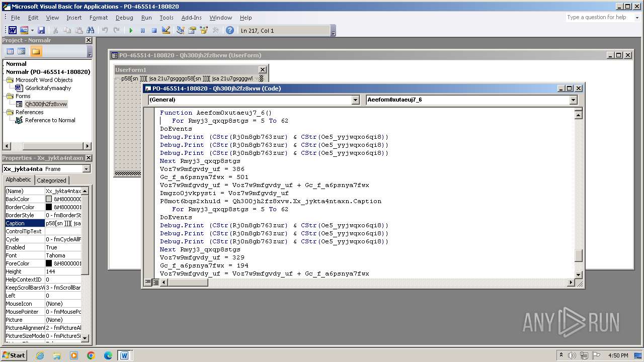Click the (Name) property value field
The image size is (644, 362).
click(63, 191)
